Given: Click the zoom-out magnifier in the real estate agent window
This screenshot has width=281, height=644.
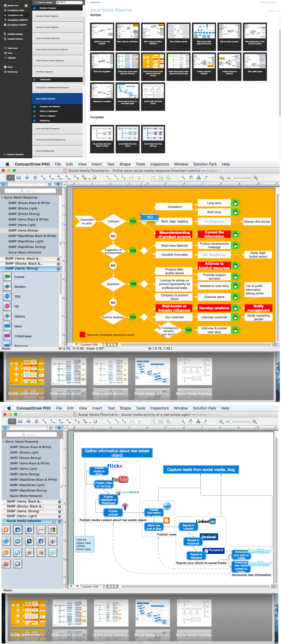Looking at the screenshot, I should pos(221,422).
